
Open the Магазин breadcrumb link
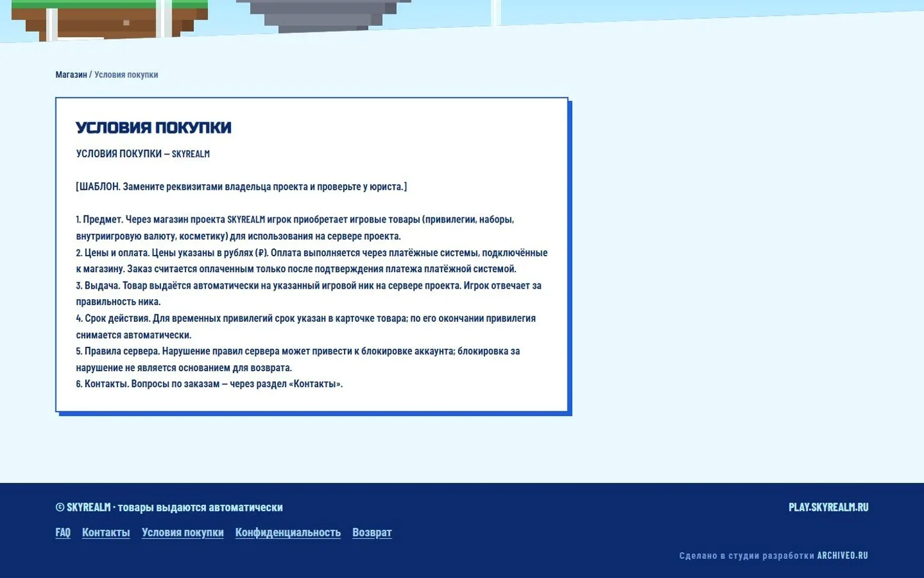(x=71, y=75)
